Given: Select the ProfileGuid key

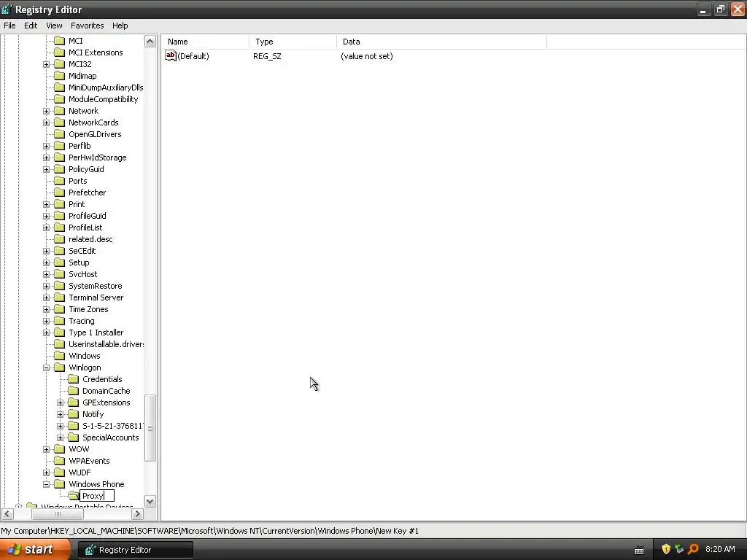Looking at the screenshot, I should pos(88,216).
